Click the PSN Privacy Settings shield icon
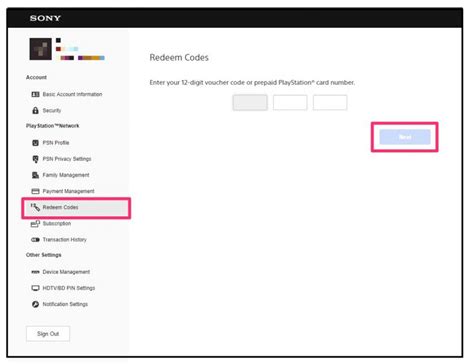This screenshot has width=474, height=364. coord(35,159)
